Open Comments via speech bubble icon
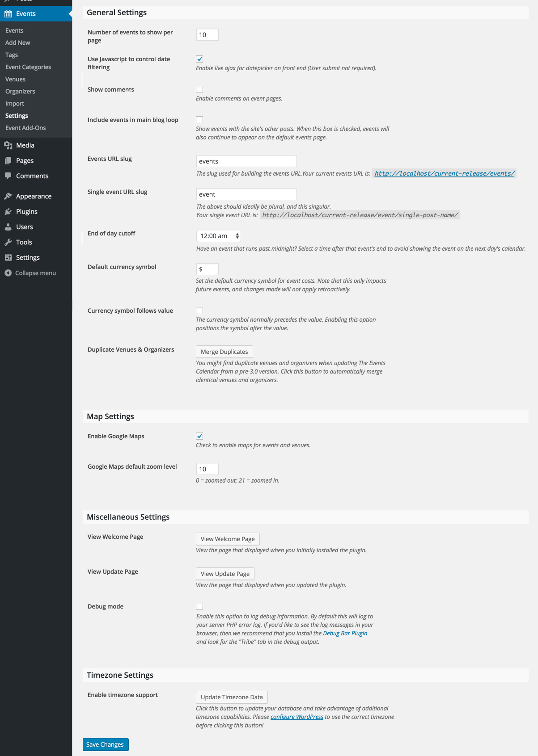This screenshot has width=538, height=756. pyautogui.click(x=8, y=176)
